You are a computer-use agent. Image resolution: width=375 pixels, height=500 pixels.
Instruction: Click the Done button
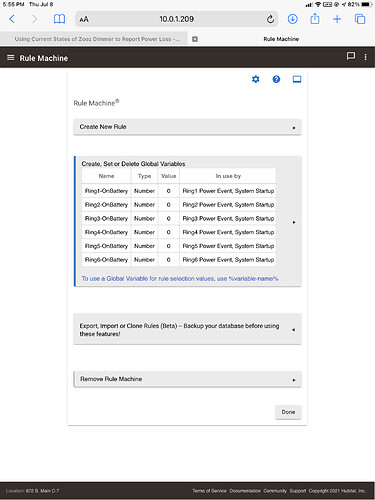(288, 412)
